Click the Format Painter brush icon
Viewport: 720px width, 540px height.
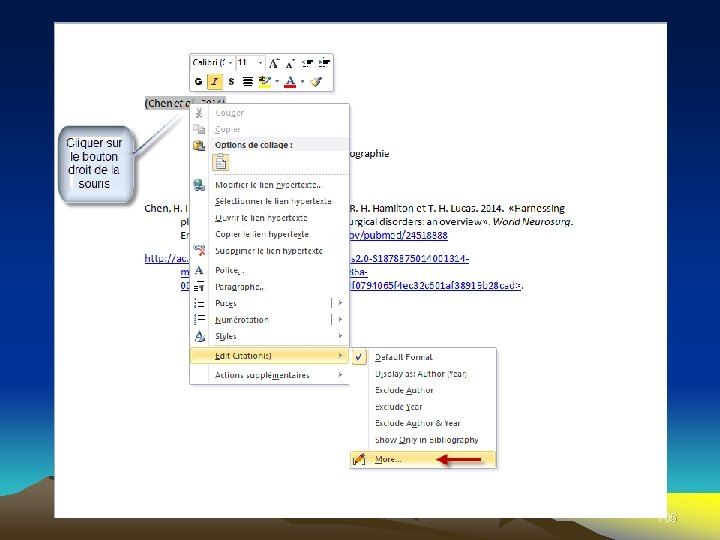[316, 82]
